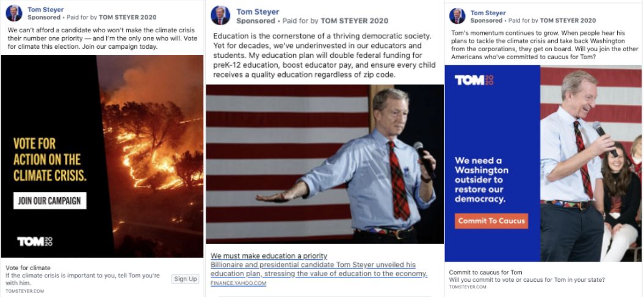The image size is (644, 297).
Task: Open 'We must make education a priority' link
Action: pyautogui.click(x=269, y=256)
